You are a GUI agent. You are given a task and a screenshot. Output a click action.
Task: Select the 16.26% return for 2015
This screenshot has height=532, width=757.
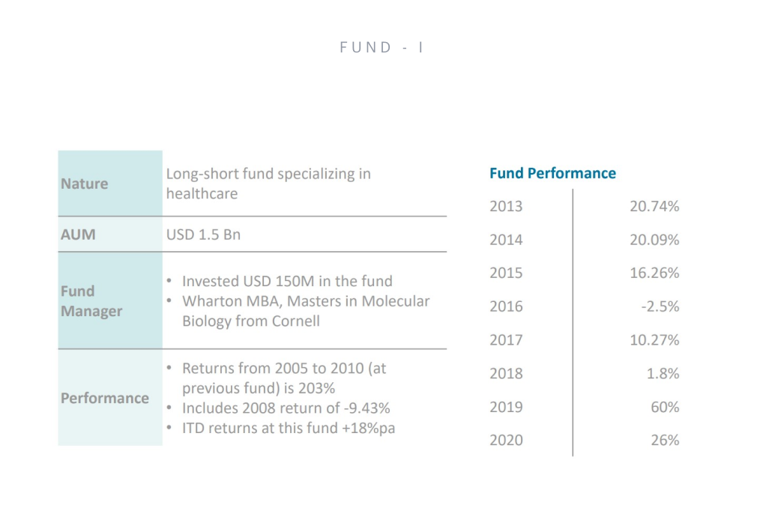point(654,273)
